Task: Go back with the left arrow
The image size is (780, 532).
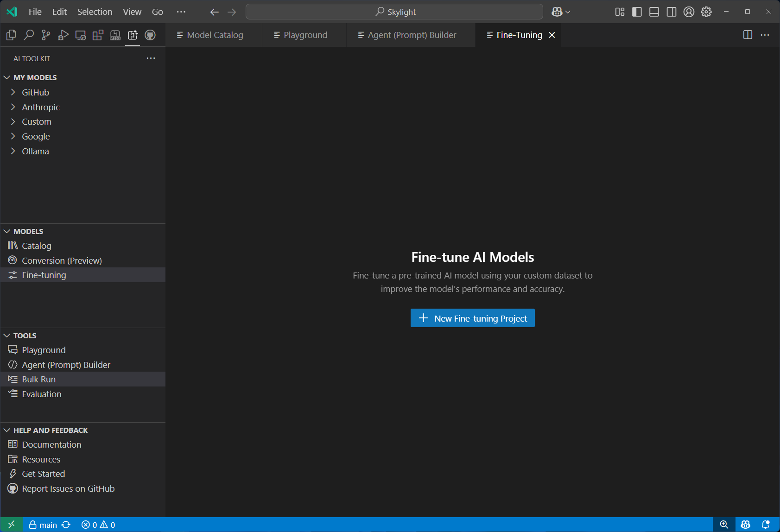Action: coord(214,12)
